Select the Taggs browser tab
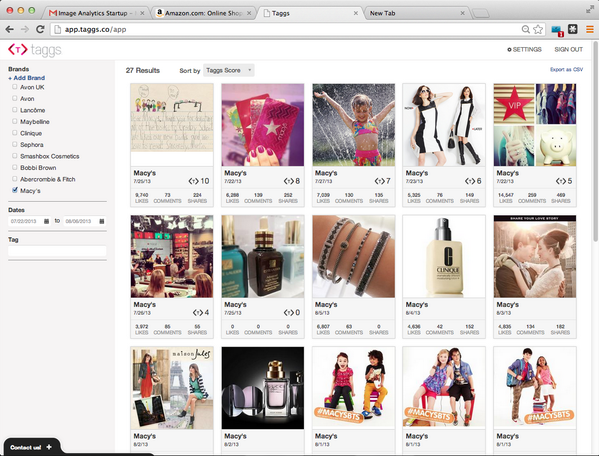Screen dimensions: 599x456 click(310, 13)
